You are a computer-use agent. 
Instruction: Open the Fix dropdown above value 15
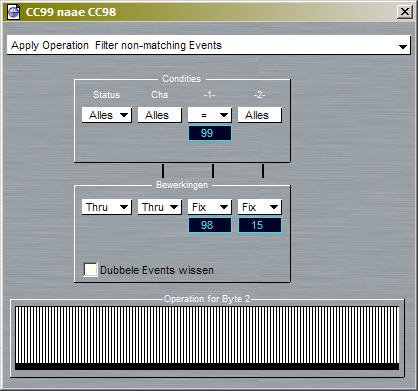tap(260, 207)
